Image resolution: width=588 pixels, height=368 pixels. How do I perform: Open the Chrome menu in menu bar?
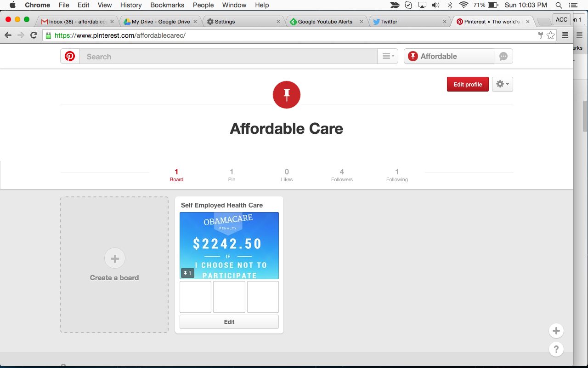point(37,5)
